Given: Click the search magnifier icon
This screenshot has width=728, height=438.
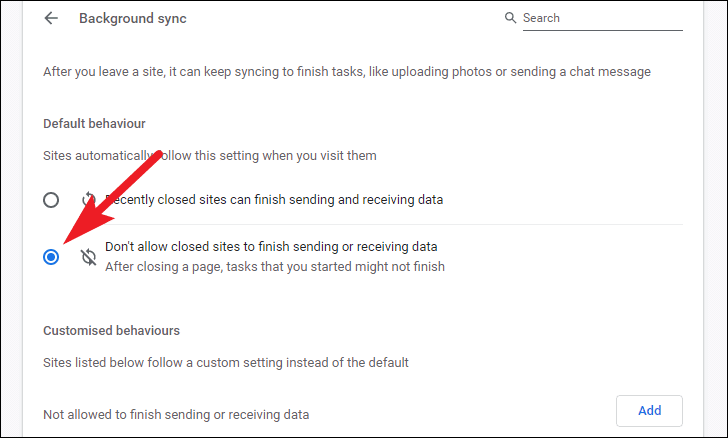Looking at the screenshot, I should click(x=511, y=18).
